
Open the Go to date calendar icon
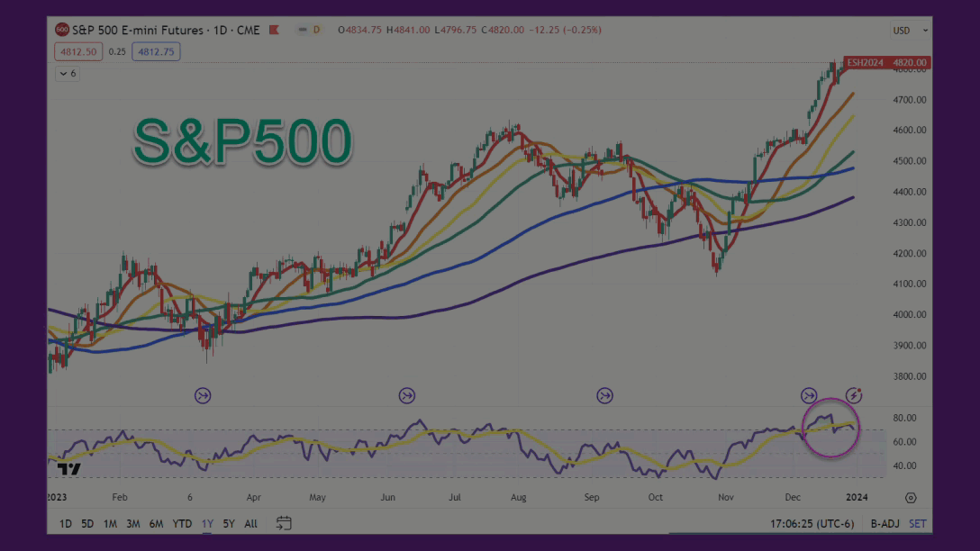284,523
